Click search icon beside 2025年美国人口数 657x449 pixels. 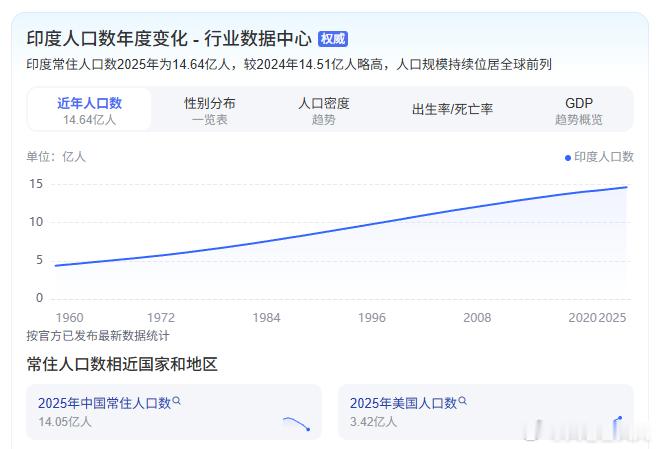(x=462, y=401)
